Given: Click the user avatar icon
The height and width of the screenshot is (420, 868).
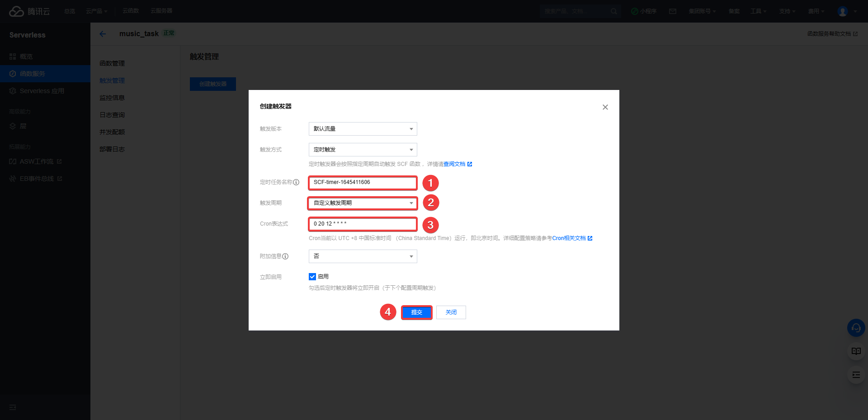Looking at the screenshot, I should (x=842, y=11).
